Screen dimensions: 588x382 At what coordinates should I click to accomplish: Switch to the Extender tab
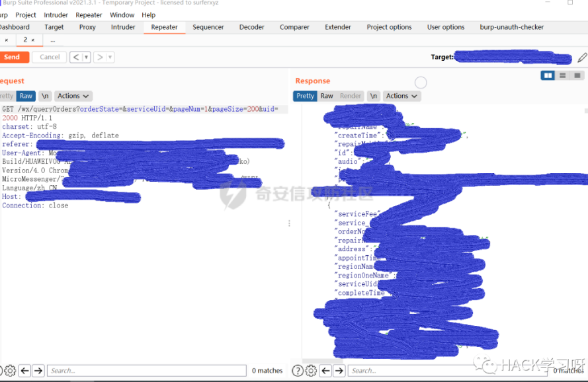pyautogui.click(x=338, y=27)
